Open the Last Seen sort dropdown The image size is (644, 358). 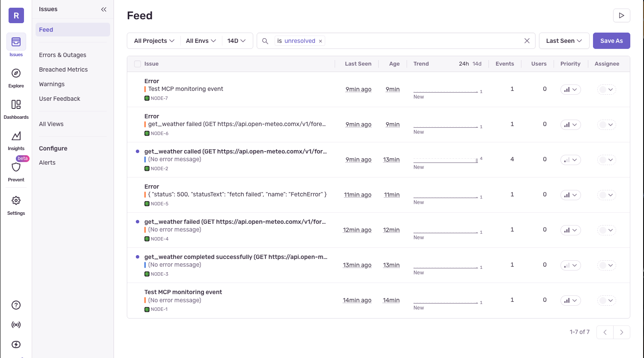click(564, 41)
